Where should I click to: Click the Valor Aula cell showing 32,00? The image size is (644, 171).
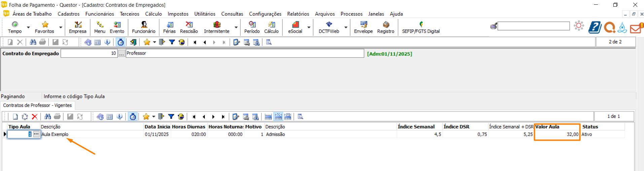[x=557, y=134]
